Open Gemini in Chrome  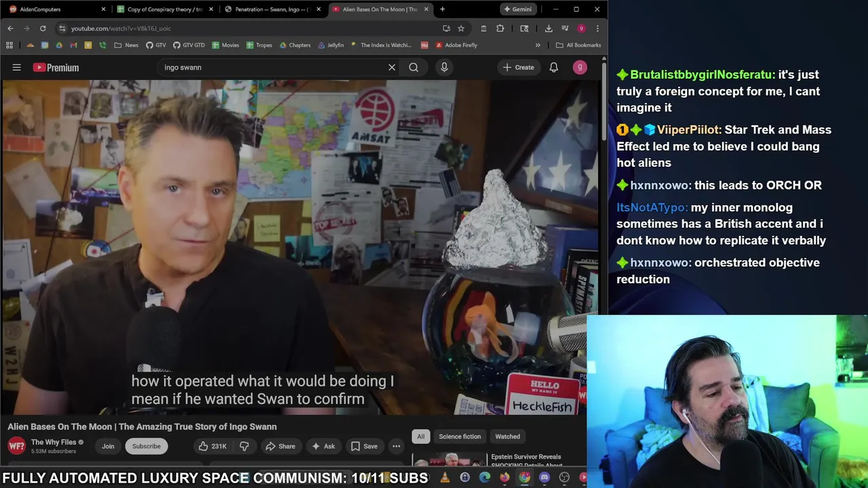[x=517, y=9]
